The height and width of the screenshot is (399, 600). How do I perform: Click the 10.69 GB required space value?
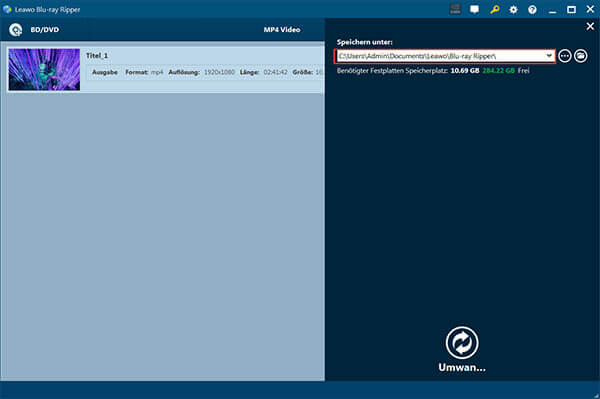(465, 70)
